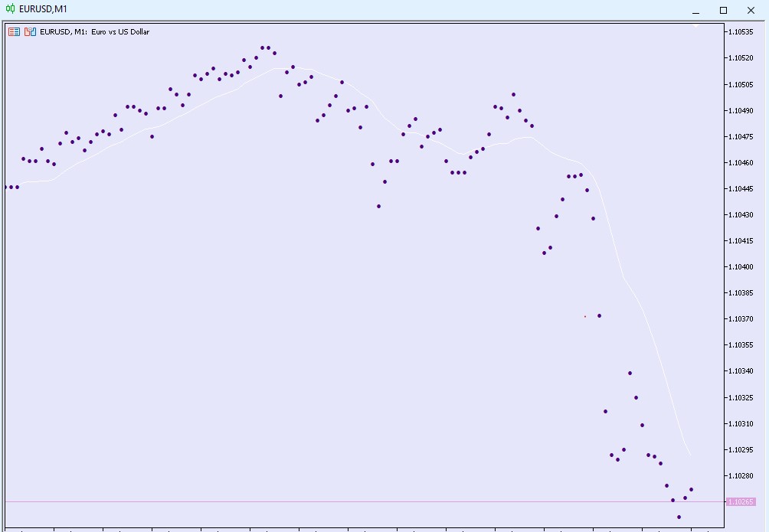Click the 1.10385 price axis label
Image resolution: width=769 pixels, height=532 pixels.
741,292
